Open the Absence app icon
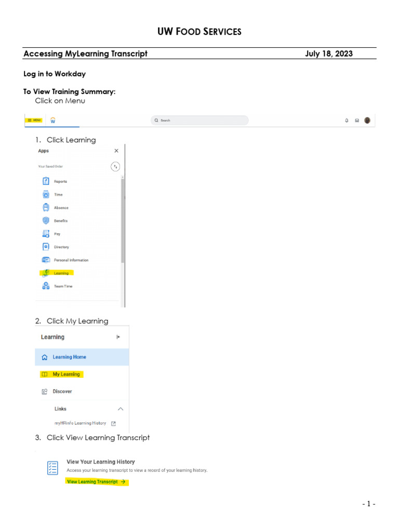The image size is (399, 532). [x=46, y=207]
